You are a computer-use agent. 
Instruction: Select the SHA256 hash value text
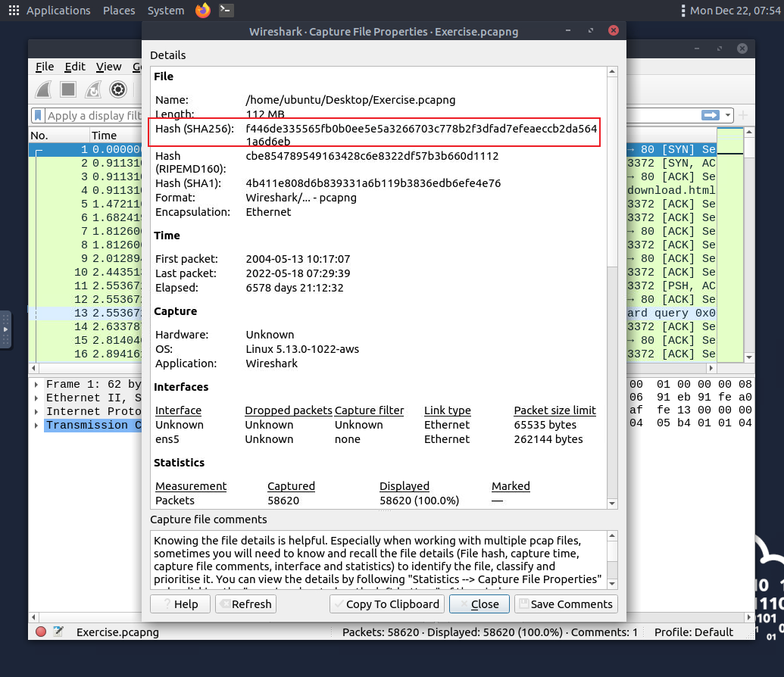421,135
